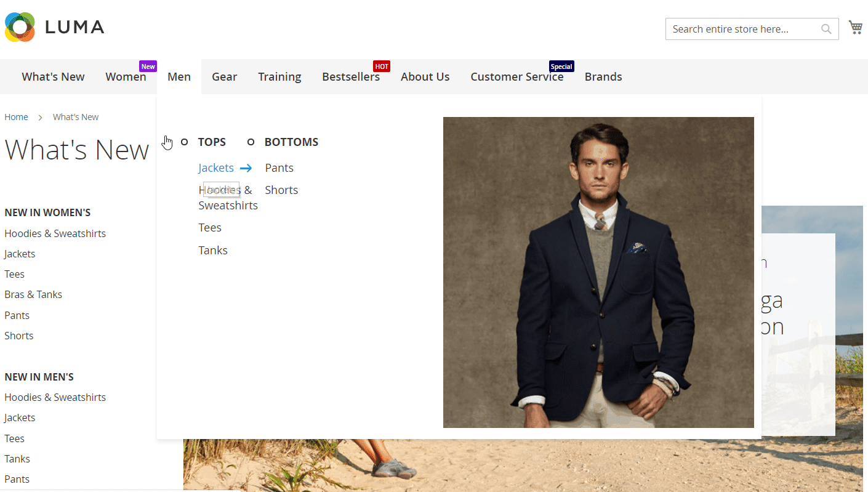The width and height of the screenshot is (868, 492).
Task: Click the search entire store input field
Action: click(x=742, y=29)
